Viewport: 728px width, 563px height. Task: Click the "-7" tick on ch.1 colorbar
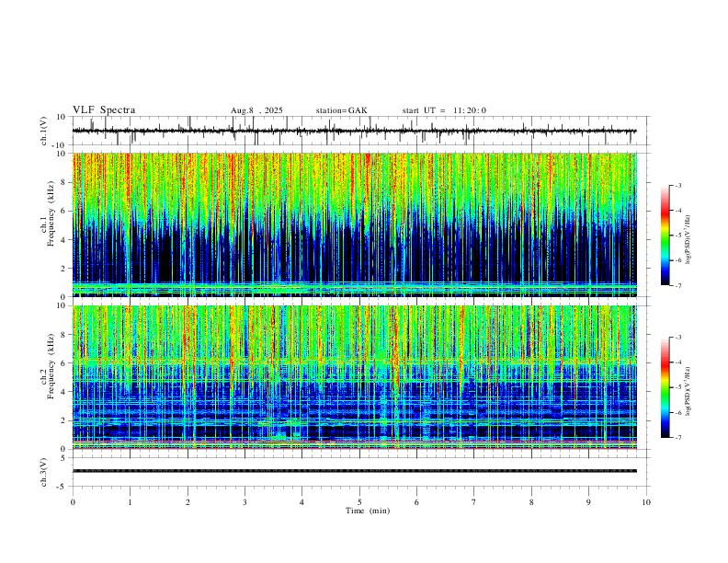(x=678, y=285)
